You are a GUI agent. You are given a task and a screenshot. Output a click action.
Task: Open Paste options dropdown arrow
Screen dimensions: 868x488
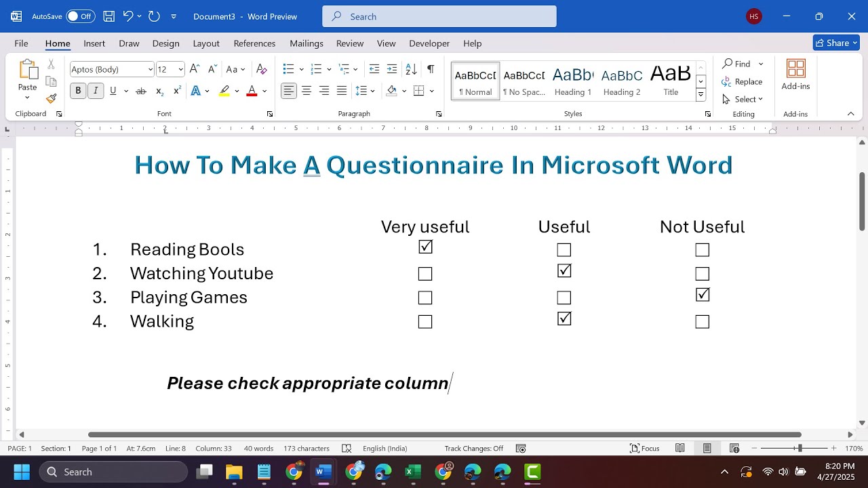click(27, 98)
